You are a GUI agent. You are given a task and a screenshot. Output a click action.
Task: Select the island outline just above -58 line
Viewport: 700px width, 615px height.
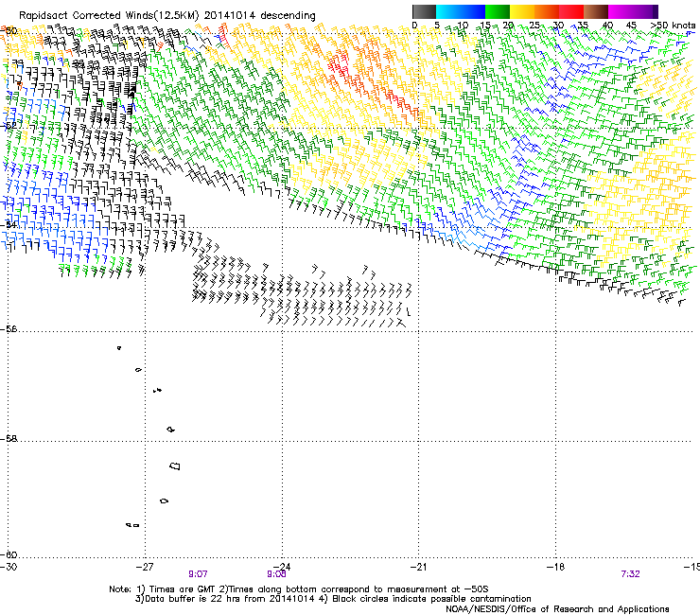click(170, 430)
